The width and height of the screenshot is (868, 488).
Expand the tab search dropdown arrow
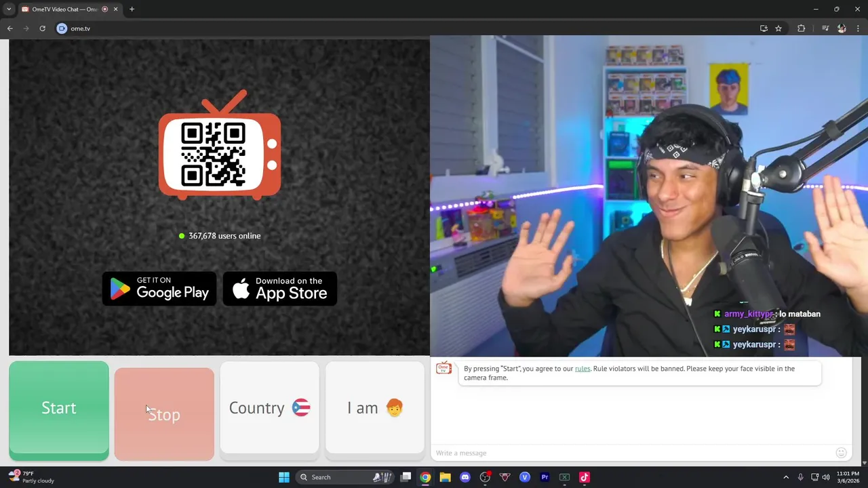point(9,9)
